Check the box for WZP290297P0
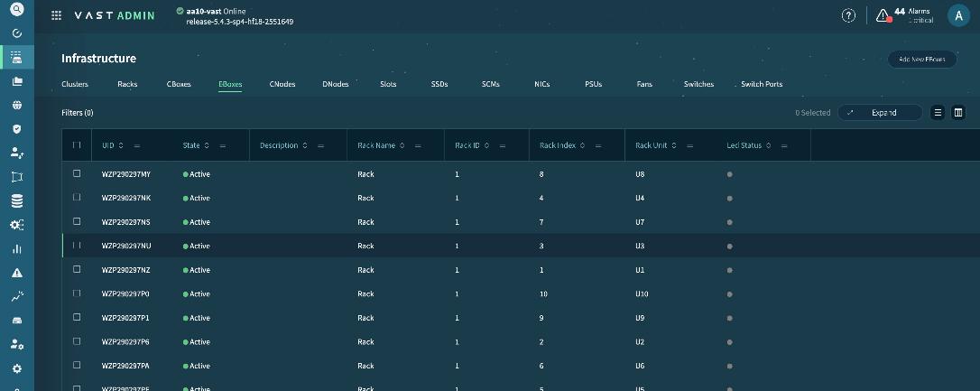Image resolution: width=980 pixels, height=391 pixels. [77, 293]
